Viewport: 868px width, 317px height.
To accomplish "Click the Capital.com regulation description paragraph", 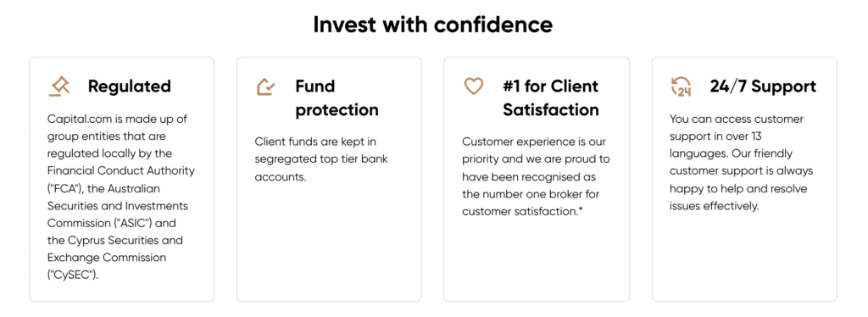I will (x=120, y=197).
